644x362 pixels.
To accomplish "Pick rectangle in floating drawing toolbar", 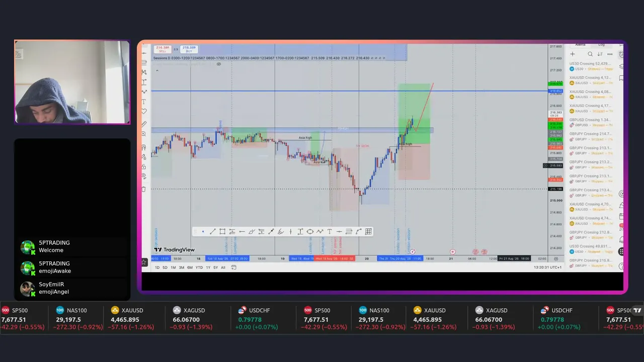I will click(222, 231).
